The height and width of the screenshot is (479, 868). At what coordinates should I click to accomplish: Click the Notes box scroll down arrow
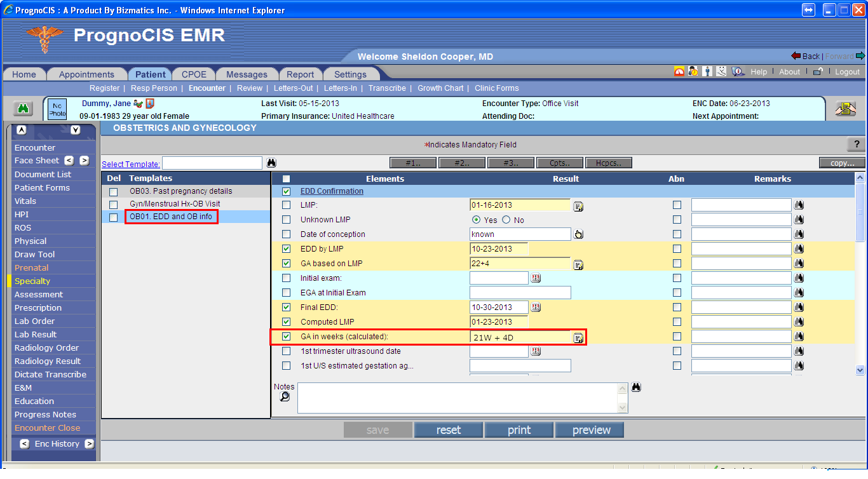[x=622, y=408]
